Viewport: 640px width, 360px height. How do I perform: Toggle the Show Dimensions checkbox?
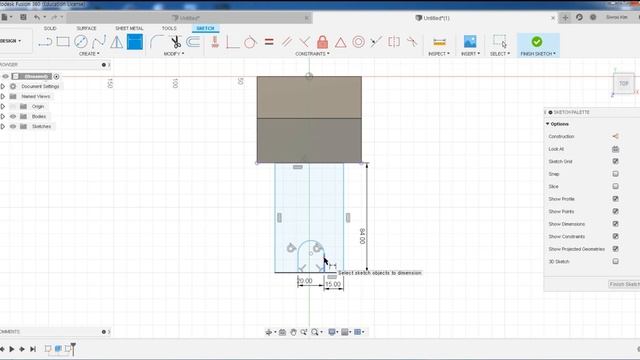(616, 224)
